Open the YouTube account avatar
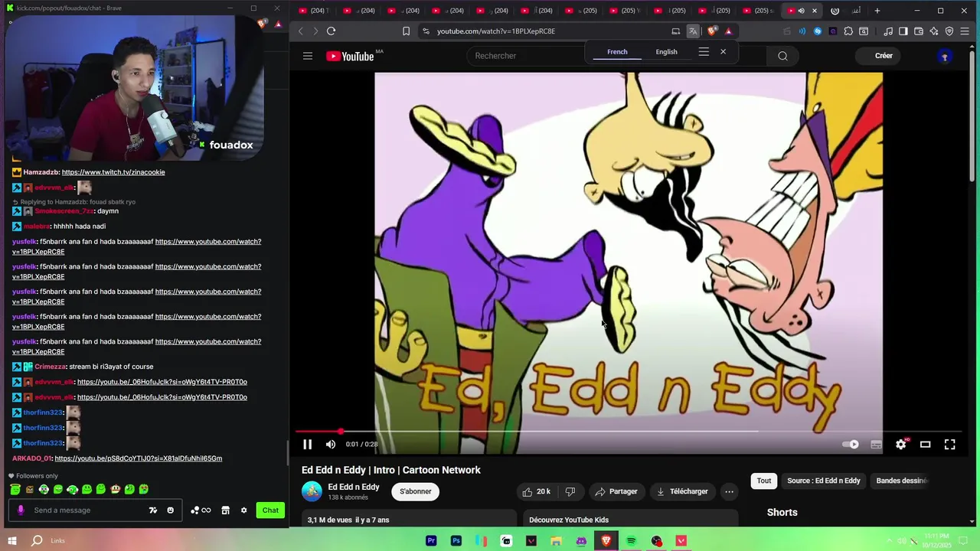The image size is (980, 551). click(x=944, y=56)
